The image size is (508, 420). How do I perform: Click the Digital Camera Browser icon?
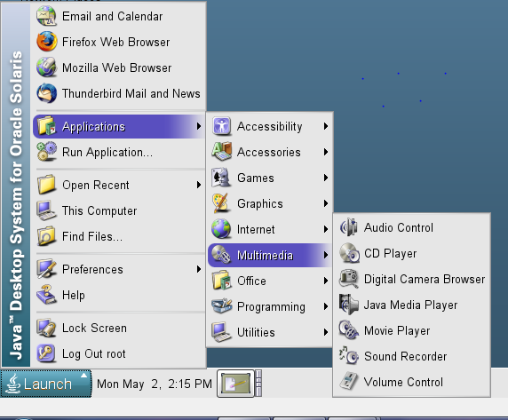click(349, 279)
